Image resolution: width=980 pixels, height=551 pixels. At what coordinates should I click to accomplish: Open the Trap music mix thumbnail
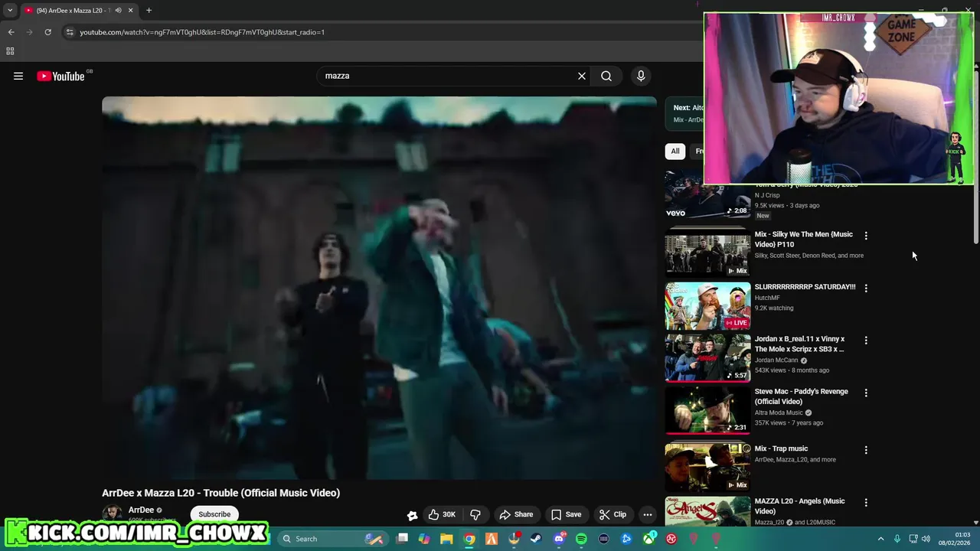pyautogui.click(x=707, y=467)
